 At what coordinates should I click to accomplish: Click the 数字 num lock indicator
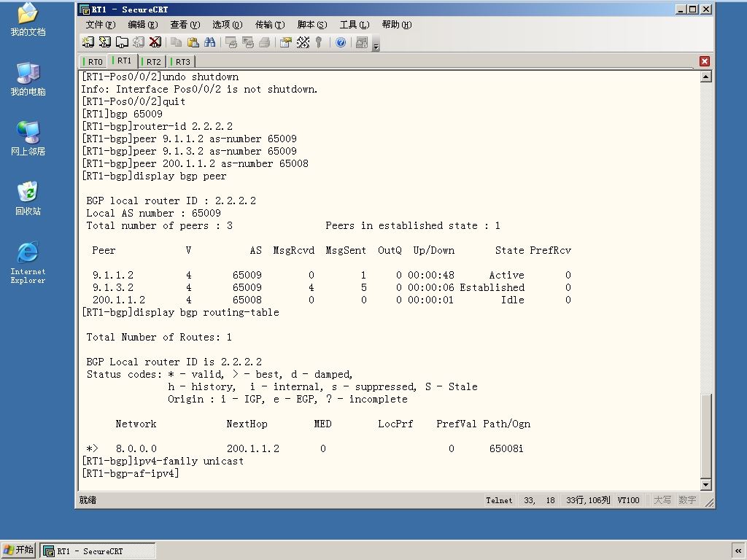687,500
